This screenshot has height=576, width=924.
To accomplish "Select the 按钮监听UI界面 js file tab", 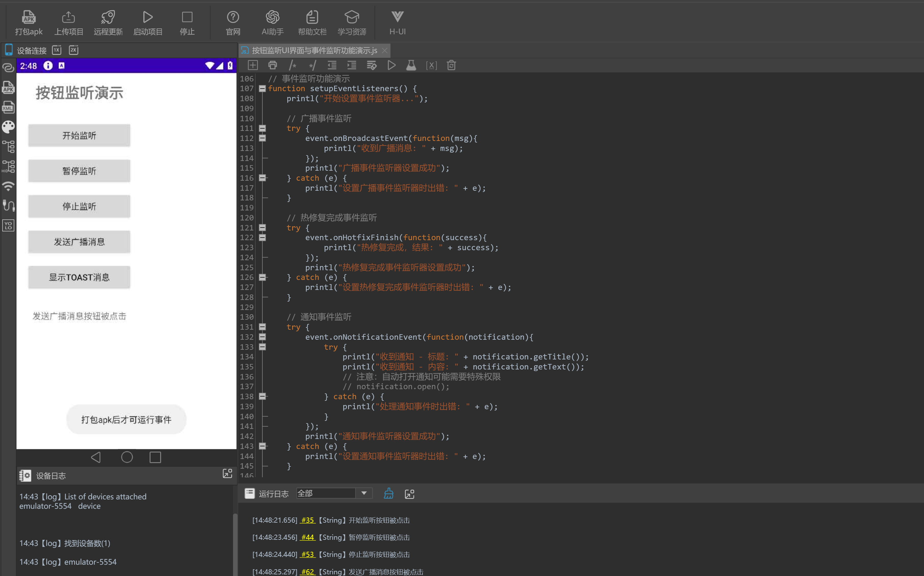I will pyautogui.click(x=314, y=50).
